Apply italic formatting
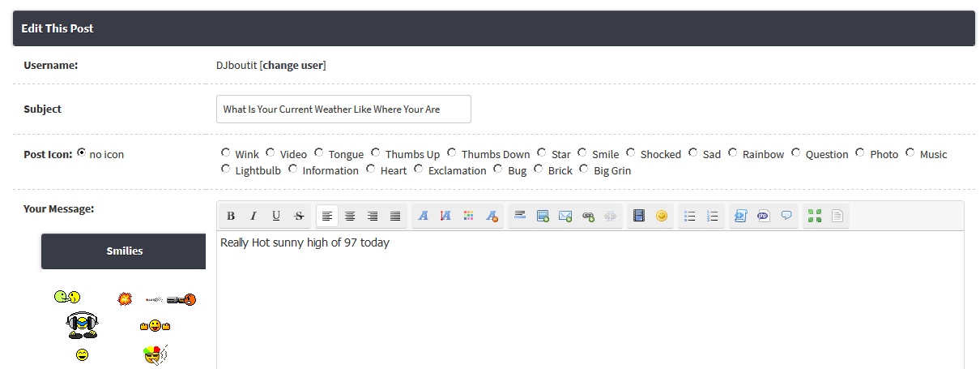The image size is (980, 369). (254, 216)
